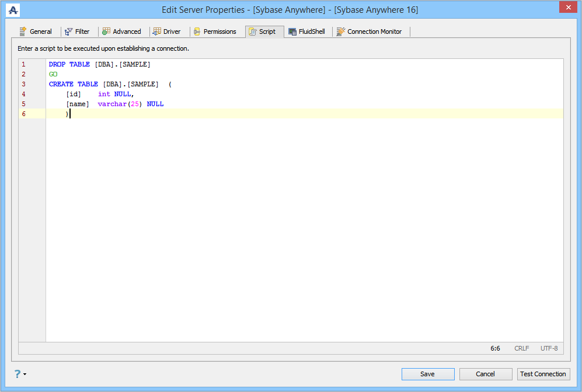Cancel editing server properties
This screenshot has height=392, width=582.
point(486,374)
